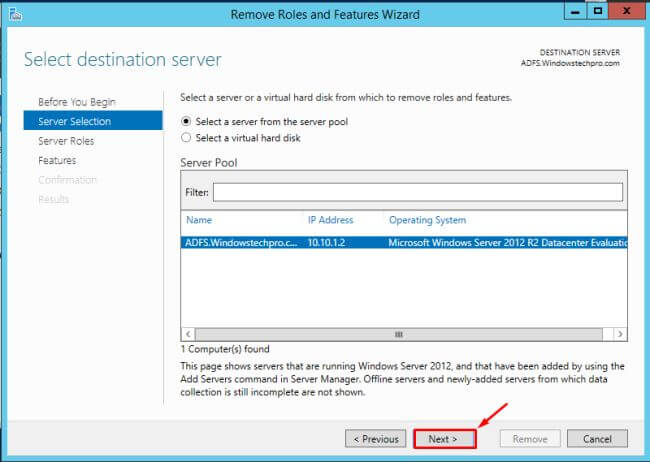650x462 pixels.
Task: Click the Windows Server 2012 R2 Datacenter cell
Action: (x=507, y=243)
